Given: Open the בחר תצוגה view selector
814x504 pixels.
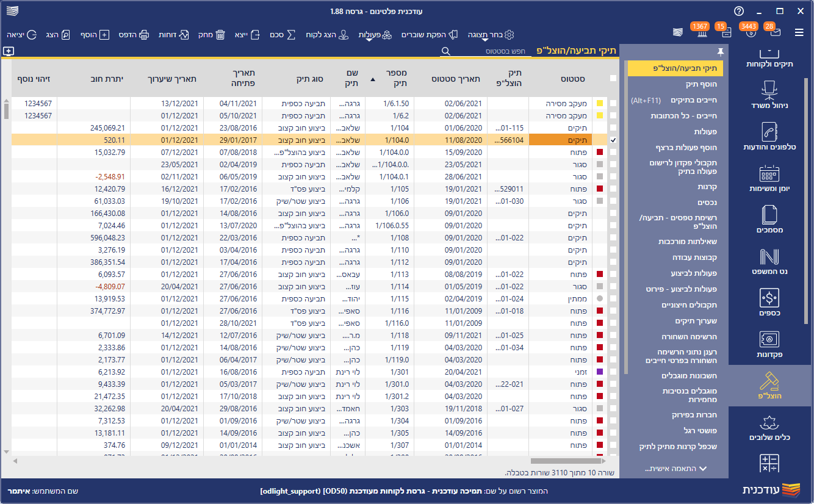Looking at the screenshot, I should [492, 35].
